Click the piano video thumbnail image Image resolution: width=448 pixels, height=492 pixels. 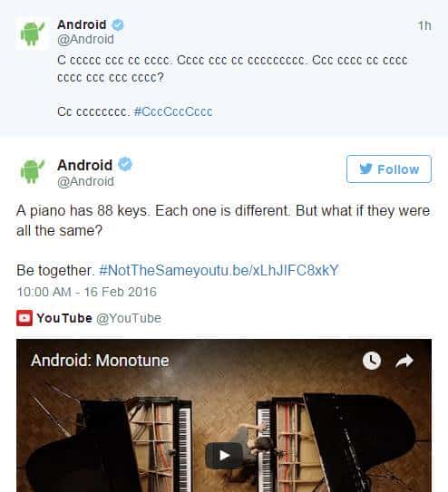coord(224,416)
